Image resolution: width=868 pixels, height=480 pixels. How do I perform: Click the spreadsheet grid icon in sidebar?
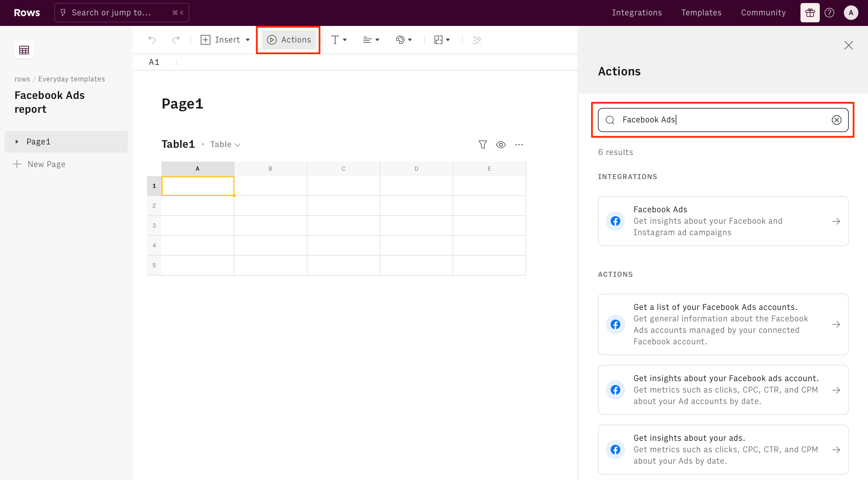24,50
